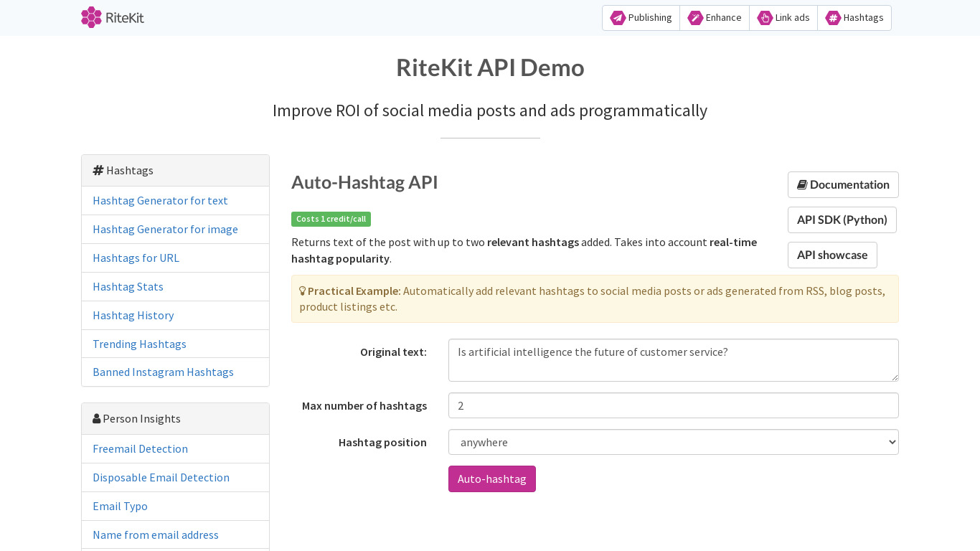Open the API SDK (Python) button
980x551 pixels.
[842, 220]
